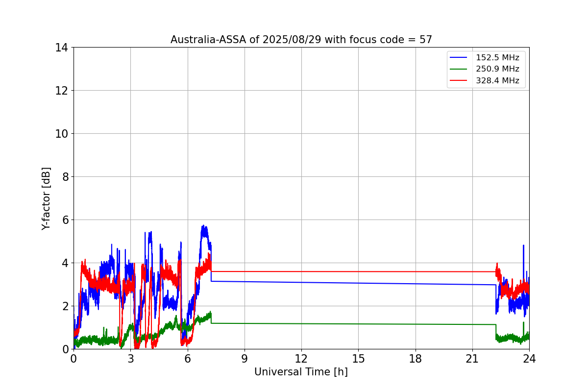Click the x-axis tick label 18
The height and width of the screenshot is (392, 588).
[x=416, y=359]
